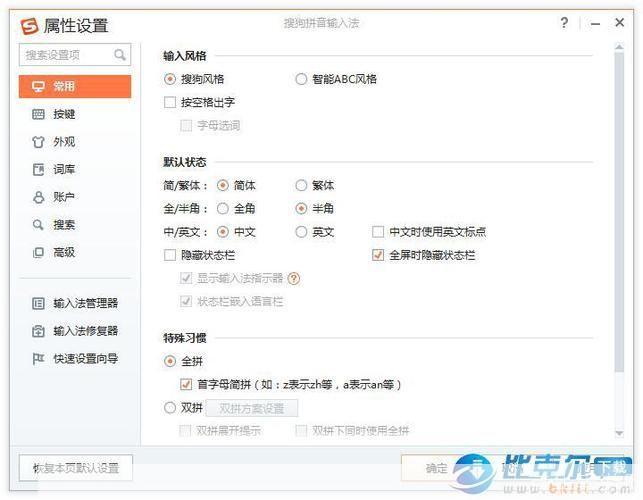Select the 搜狗风格 radio button
Screen dimensions: 643x500
[170, 79]
